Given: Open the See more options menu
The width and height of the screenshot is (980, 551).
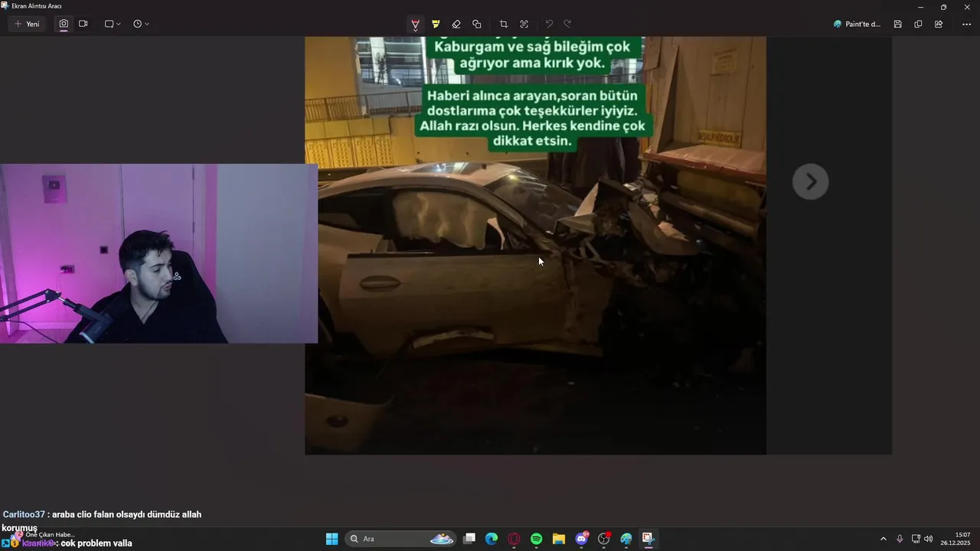Looking at the screenshot, I should pyautogui.click(x=966, y=24).
